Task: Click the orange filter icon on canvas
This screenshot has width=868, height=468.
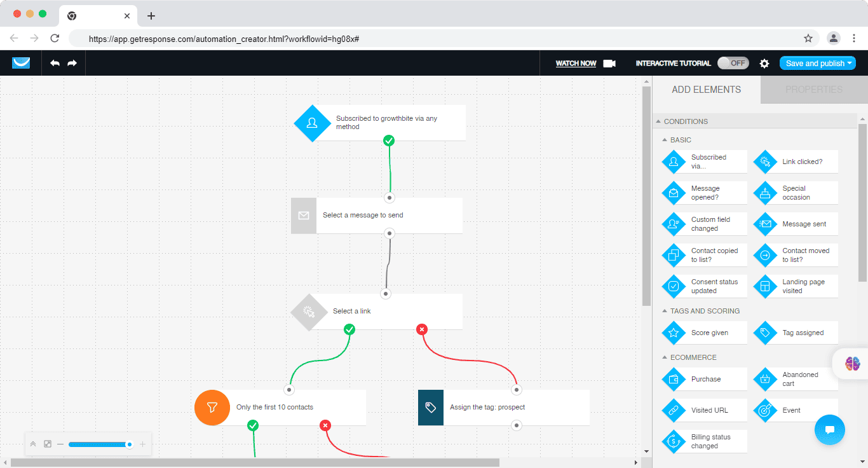Action: tap(212, 407)
